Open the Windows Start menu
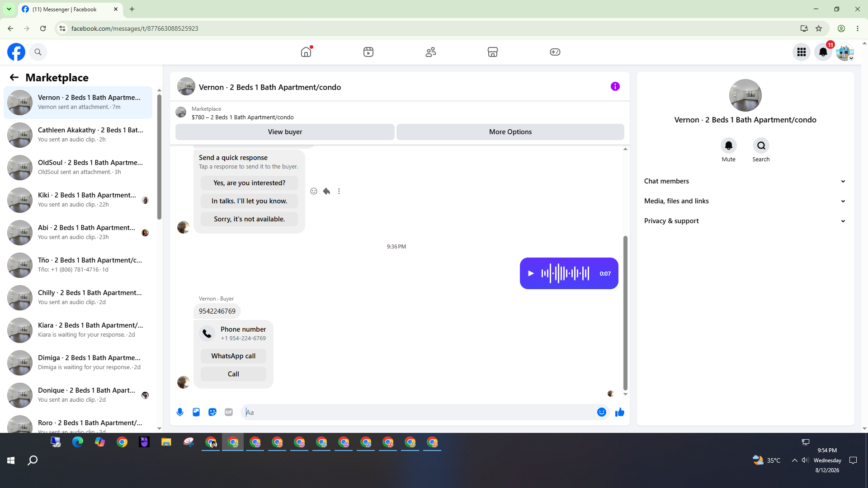The image size is (868, 488). (11, 460)
